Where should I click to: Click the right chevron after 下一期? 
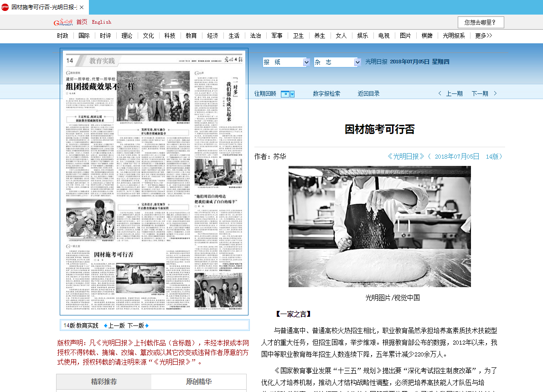click(x=495, y=93)
